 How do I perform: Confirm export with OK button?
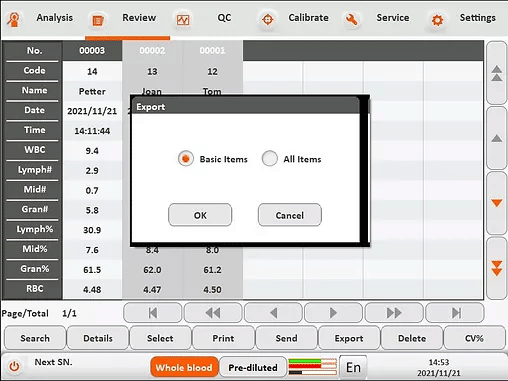point(200,215)
